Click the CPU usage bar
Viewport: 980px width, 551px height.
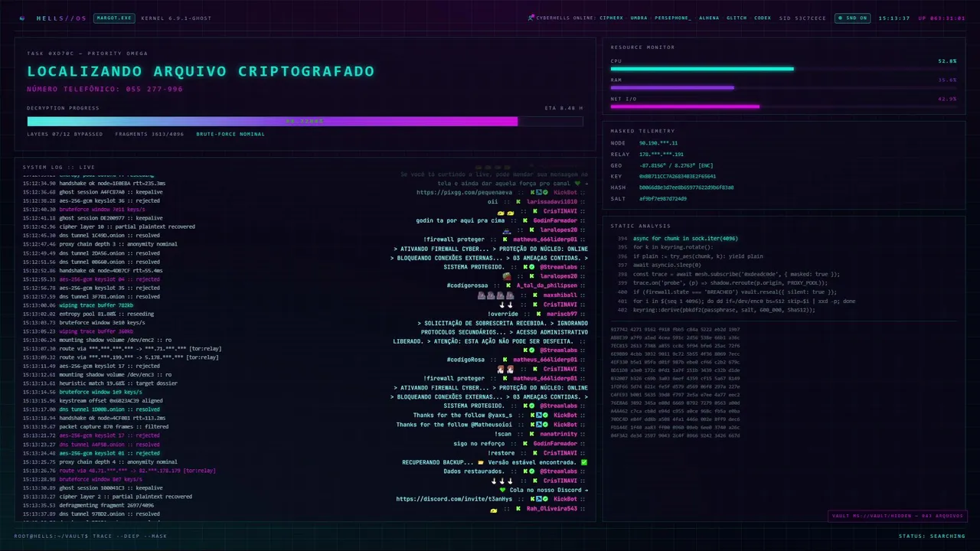pos(783,69)
